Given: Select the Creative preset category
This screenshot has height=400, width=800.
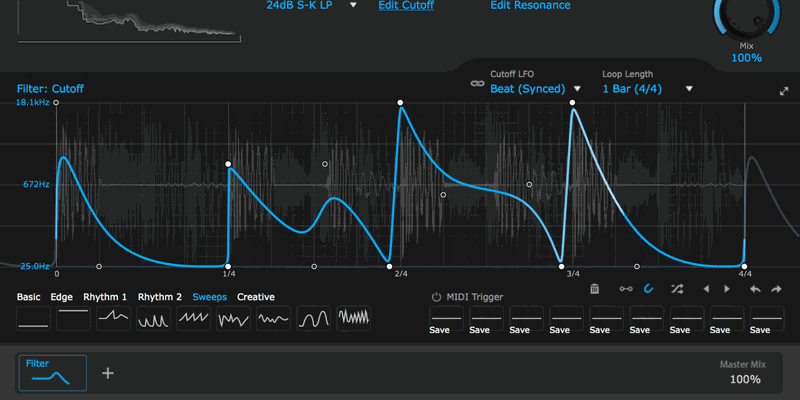Looking at the screenshot, I should click(256, 297).
